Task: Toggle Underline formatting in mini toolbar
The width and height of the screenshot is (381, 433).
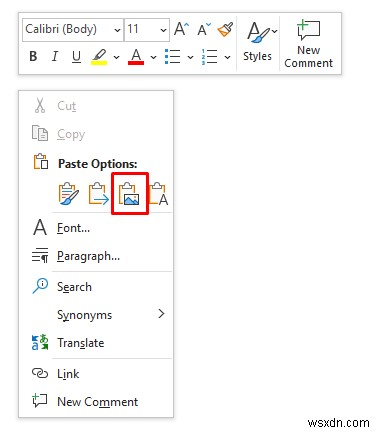Action: coord(76,56)
